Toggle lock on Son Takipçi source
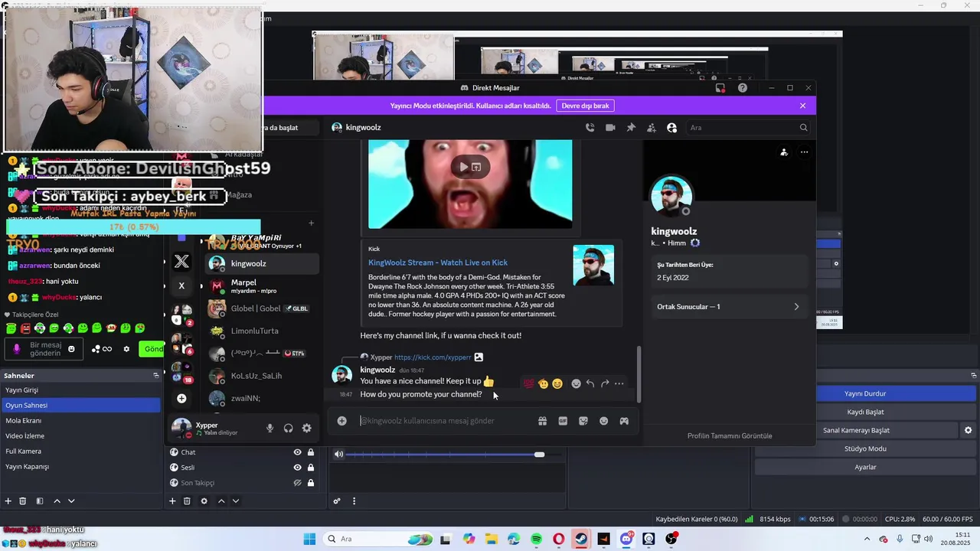 [311, 483]
